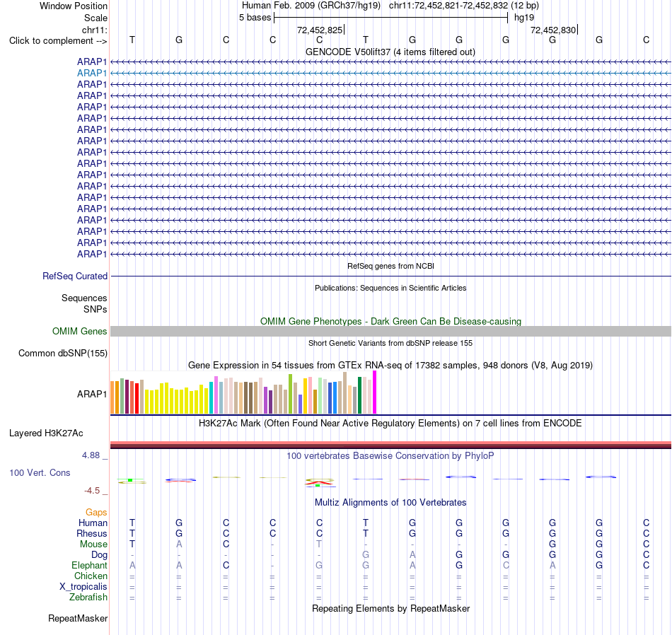Open the RepeatMasker track label
Screen dimensions: 672x635
tap(78, 618)
